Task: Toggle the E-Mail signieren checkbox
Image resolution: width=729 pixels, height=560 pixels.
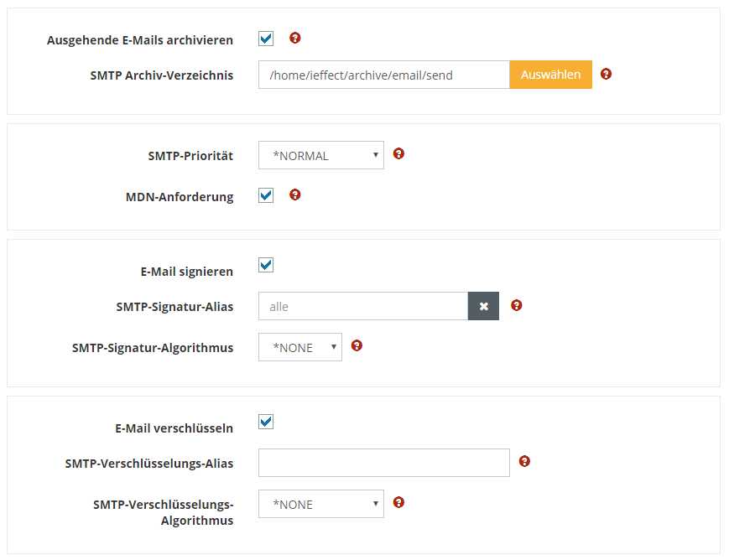Action: pos(266,265)
